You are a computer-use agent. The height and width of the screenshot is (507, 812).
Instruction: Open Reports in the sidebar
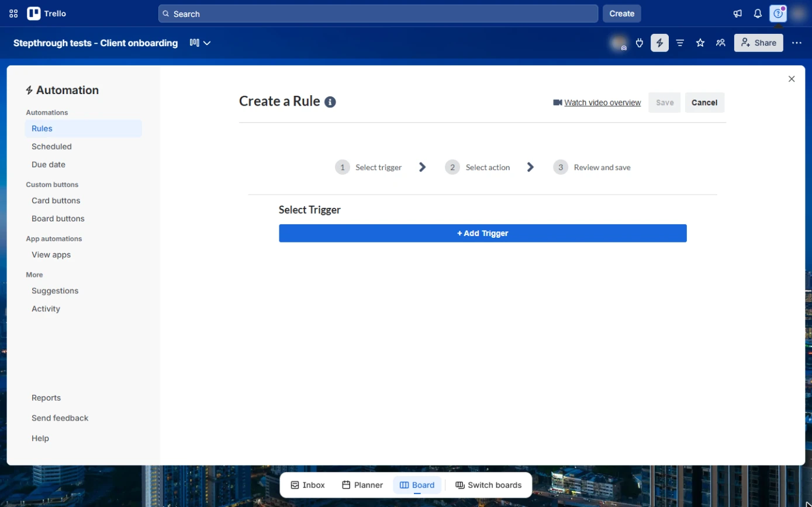tap(46, 398)
